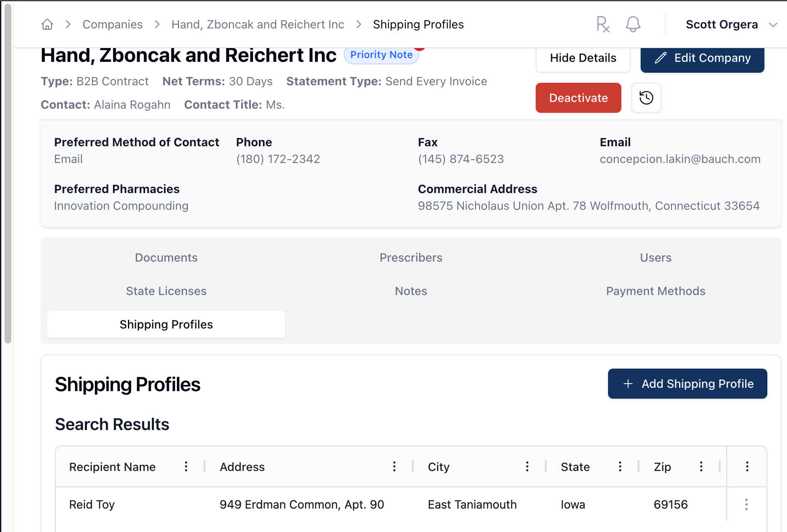Go to the home icon in breadcrumb
The height and width of the screenshot is (532, 787).
[x=47, y=25]
